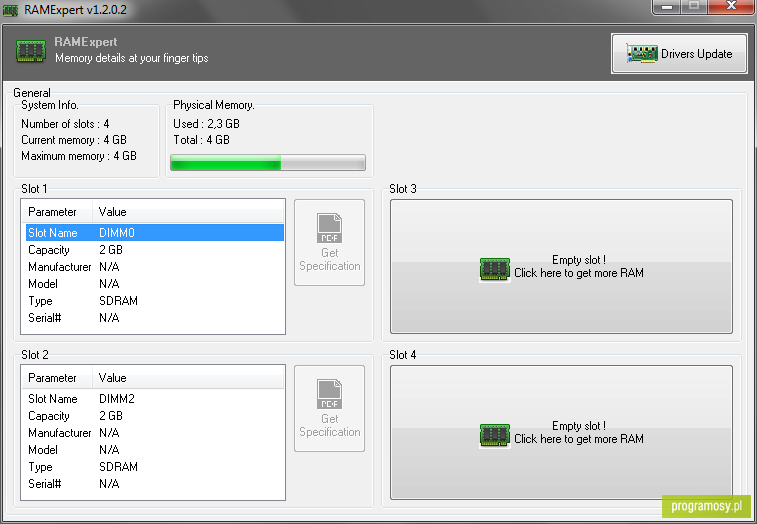Click the DIMM2 value in Slot 2
Image resolution: width=757 pixels, height=524 pixels.
117,399
